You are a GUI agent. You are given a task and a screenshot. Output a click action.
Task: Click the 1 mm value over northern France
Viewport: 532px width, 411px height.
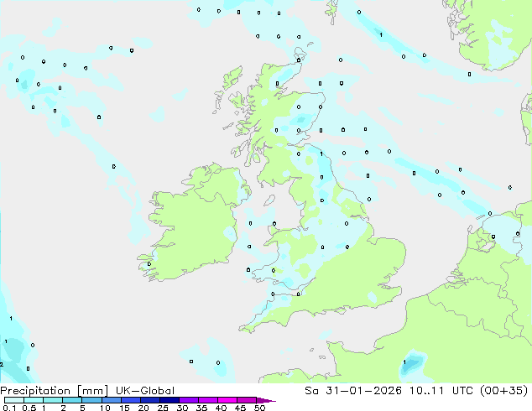click(404, 362)
